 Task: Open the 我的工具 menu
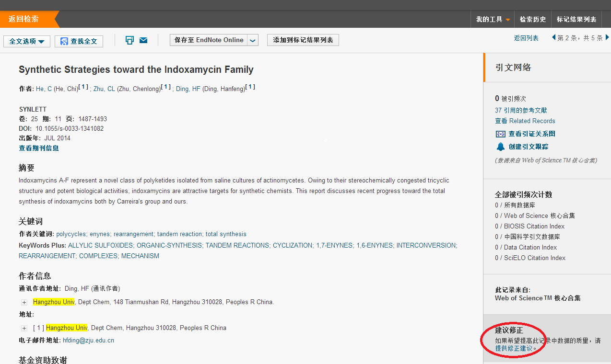tap(493, 19)
